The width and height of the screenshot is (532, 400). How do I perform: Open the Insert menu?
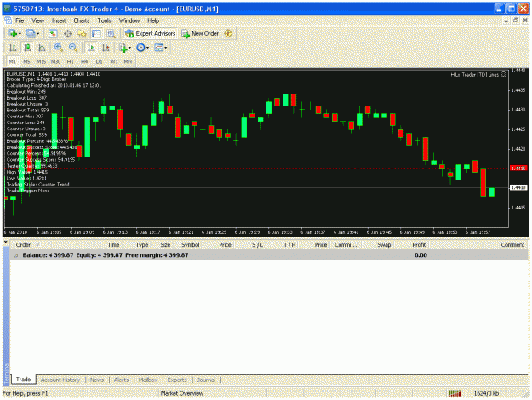[x=59, y=20]
